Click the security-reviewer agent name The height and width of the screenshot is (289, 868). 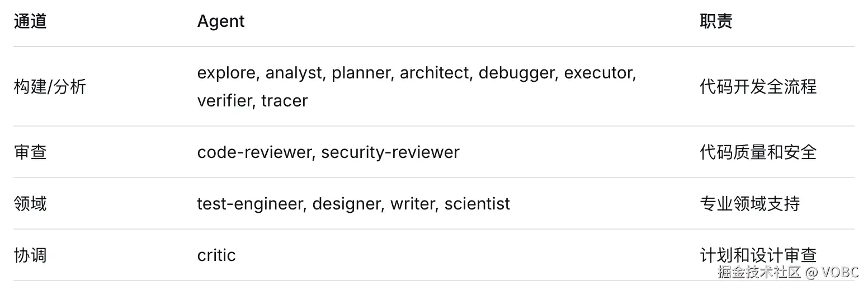(x=390, y=152)
